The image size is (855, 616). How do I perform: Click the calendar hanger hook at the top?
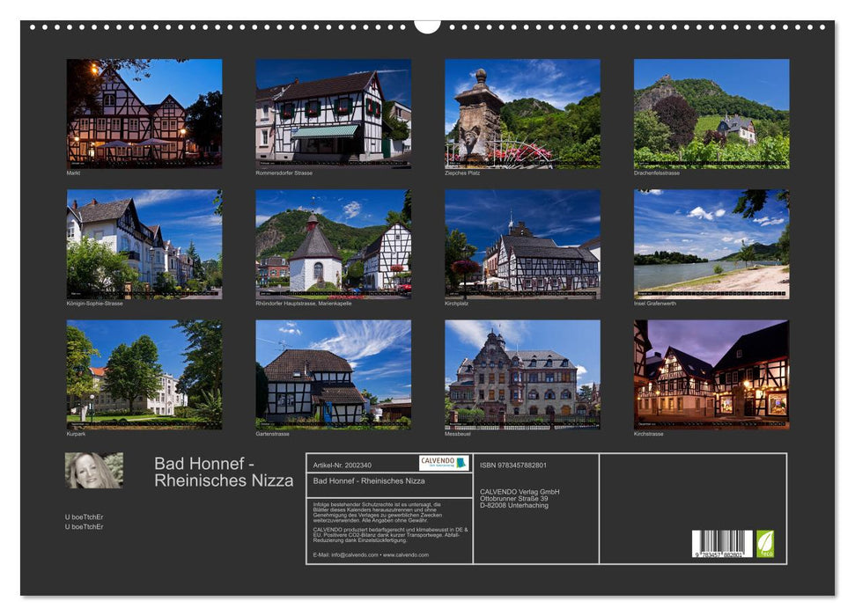point(429,22)
